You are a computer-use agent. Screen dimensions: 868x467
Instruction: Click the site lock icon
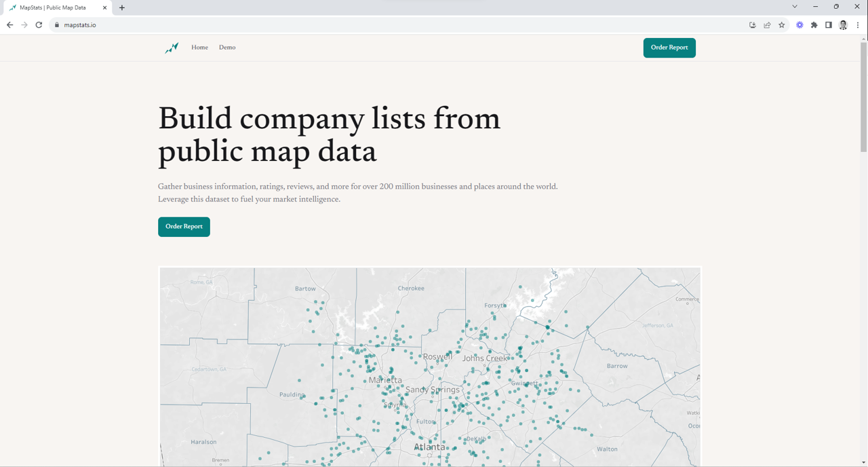click(x=57, y=25)
